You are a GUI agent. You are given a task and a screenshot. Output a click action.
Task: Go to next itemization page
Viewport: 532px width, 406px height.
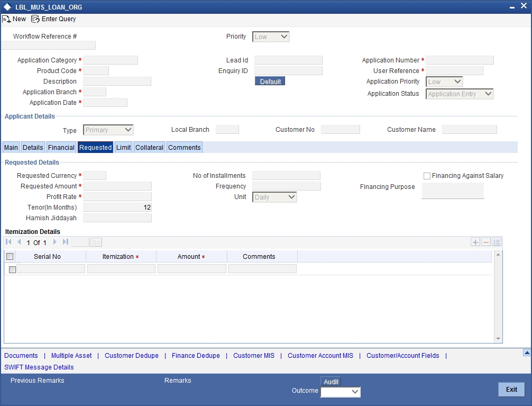pos(54,242)
